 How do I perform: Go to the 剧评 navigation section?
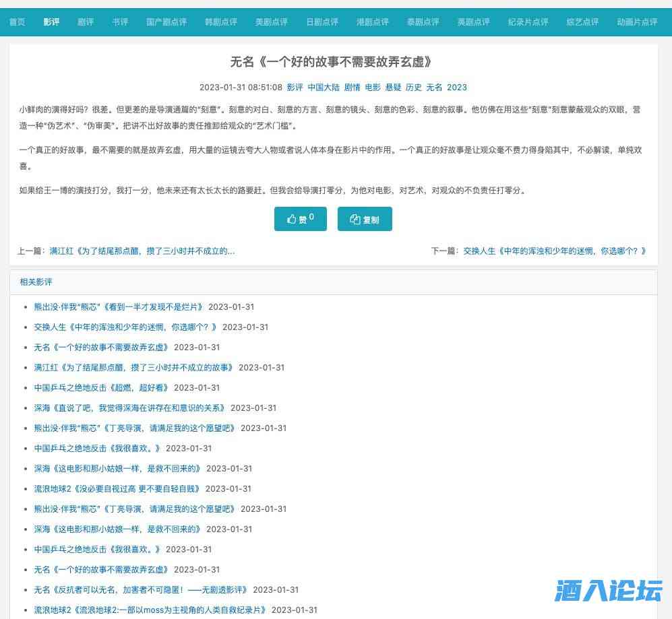coord(86,22)
